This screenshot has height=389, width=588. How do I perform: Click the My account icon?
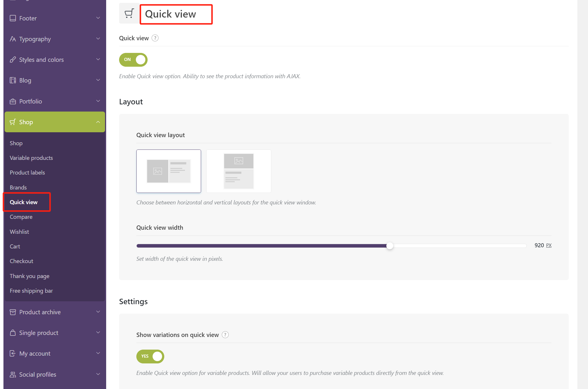tap(13, 354)
